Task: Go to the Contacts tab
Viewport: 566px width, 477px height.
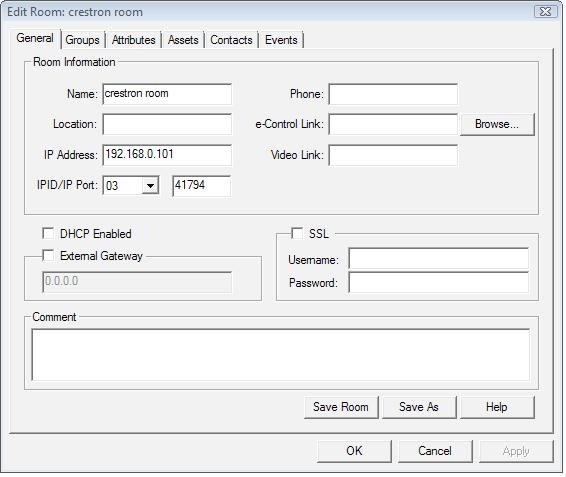Action: coord(231,40)
